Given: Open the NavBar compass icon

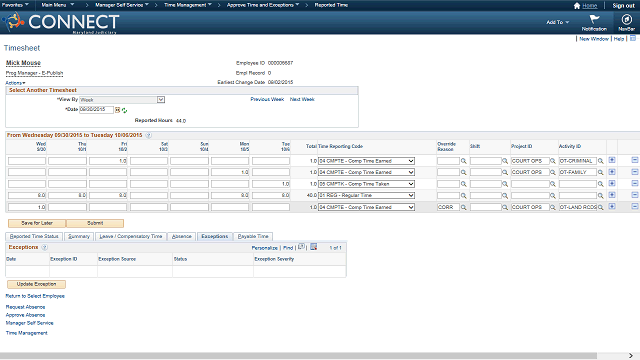Looking at the screenshot, I should (x=626, y=20).
